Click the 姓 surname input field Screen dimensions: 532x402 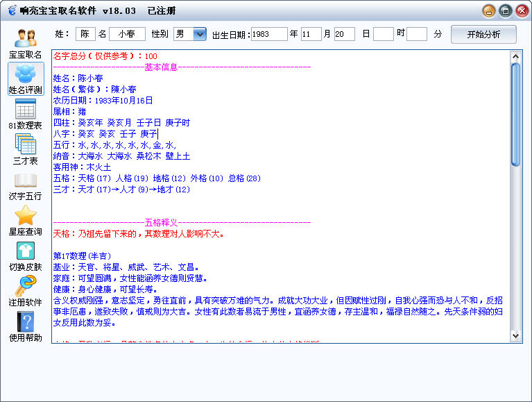click(85, 34)
